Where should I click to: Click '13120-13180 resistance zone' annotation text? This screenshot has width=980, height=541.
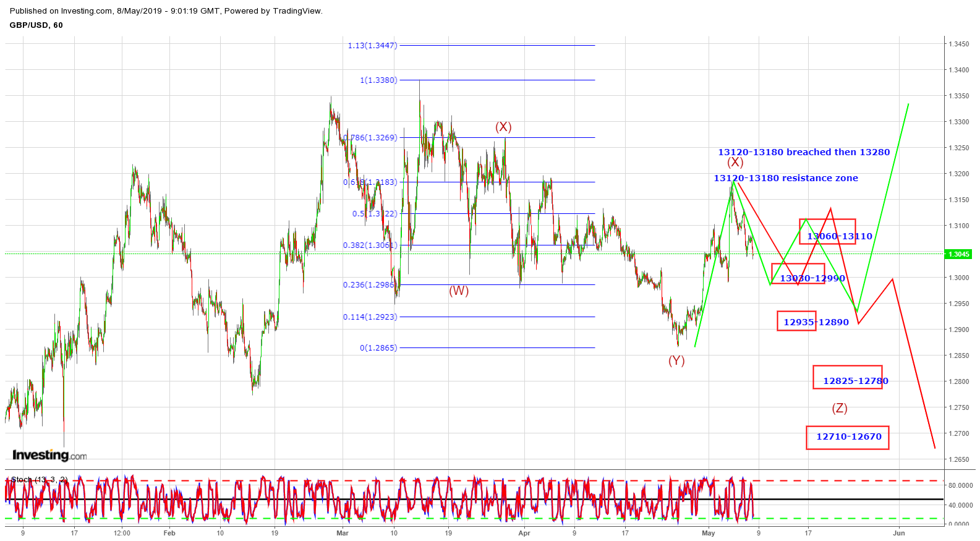786,178
